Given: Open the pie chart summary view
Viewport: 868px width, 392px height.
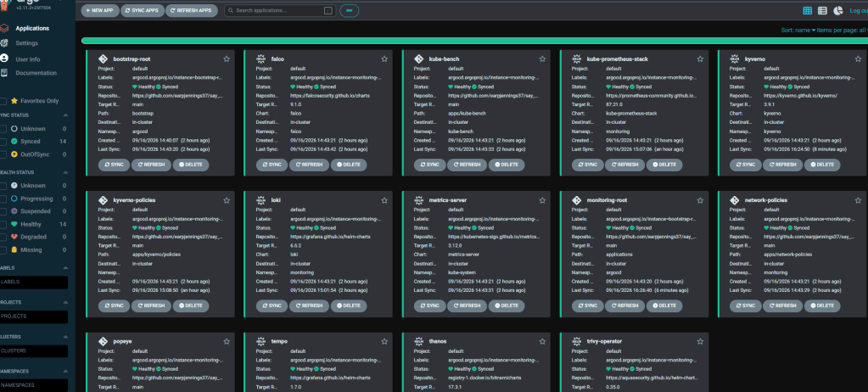Looking at the screenshot, I should click(838, 10).
